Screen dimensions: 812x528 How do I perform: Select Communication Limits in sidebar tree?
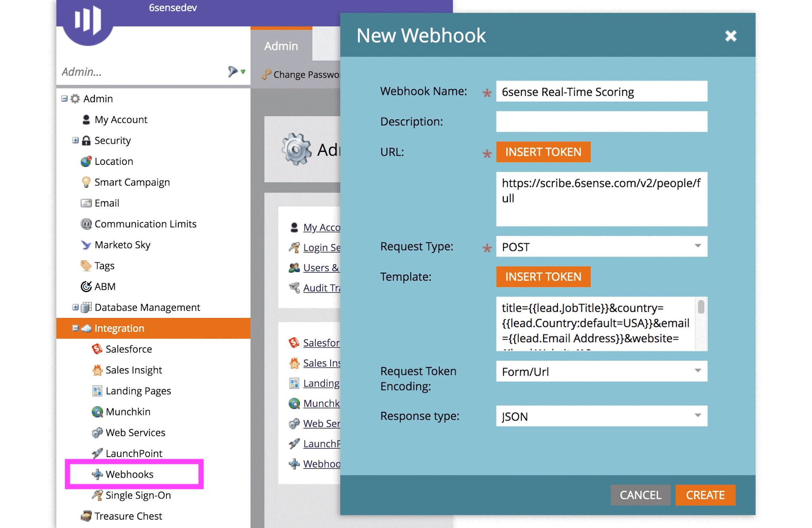click(x=146, y=224)
